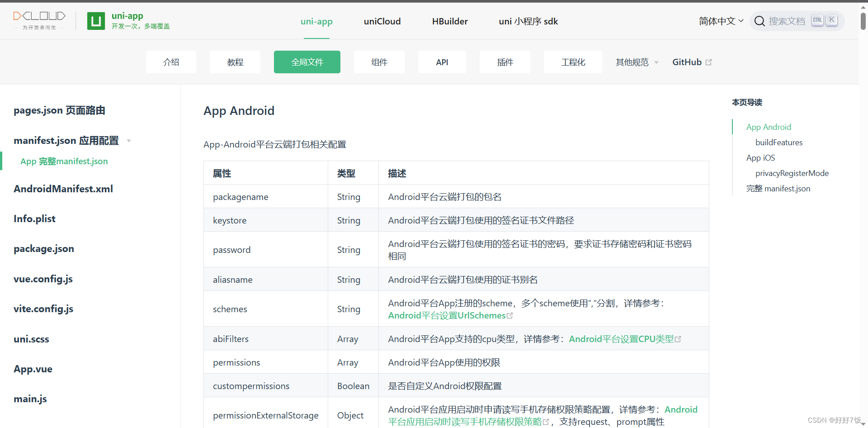Open the 组件 documentation tab
Screen dimensions: 868x428
[379, 62]
